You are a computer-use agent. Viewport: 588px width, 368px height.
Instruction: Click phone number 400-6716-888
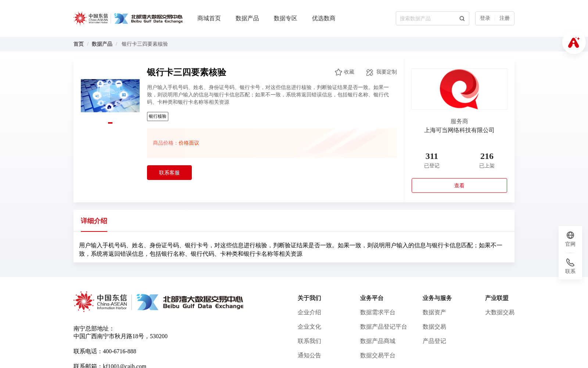119,351
